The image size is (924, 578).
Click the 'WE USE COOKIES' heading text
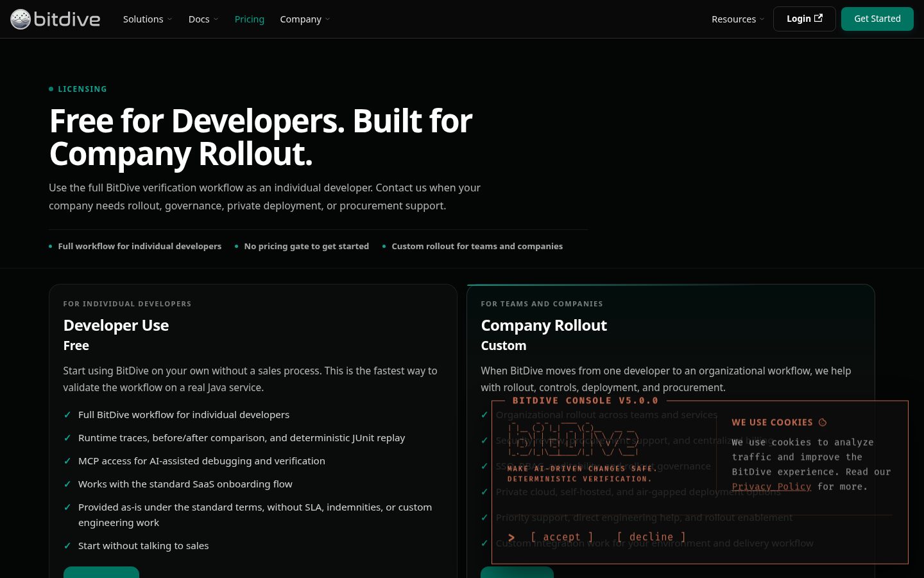[772, 423]
